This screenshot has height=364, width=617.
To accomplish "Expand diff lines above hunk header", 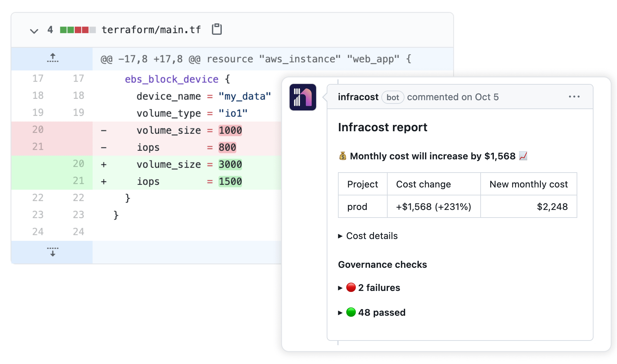I will 53,58.
